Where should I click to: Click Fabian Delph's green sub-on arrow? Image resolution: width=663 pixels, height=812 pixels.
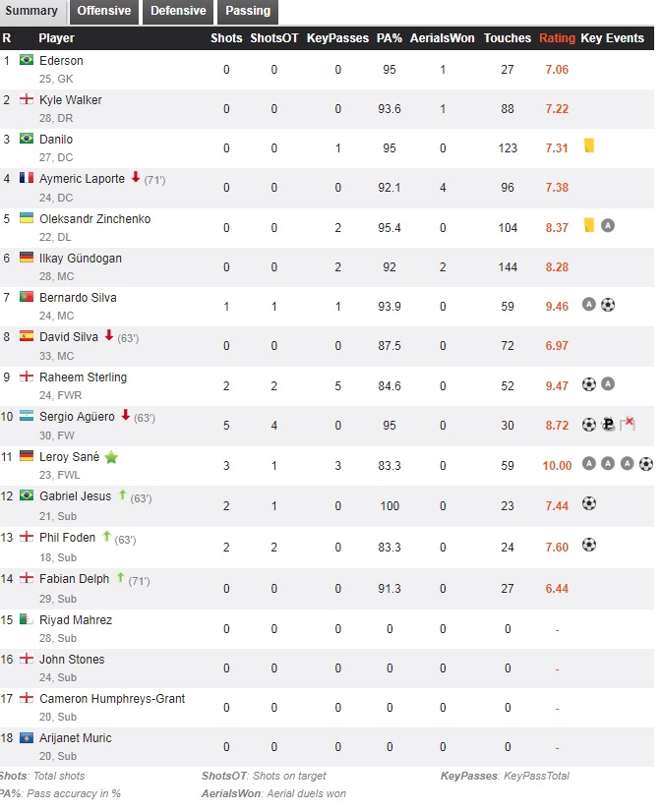[x=121, y=578]
